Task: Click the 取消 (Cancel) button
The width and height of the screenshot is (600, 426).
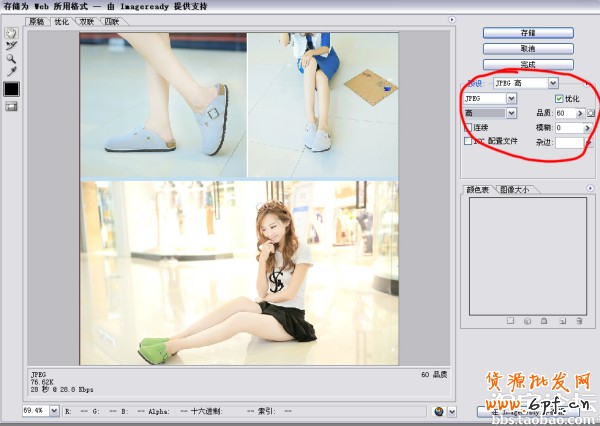Action: pyautogui.click(x=527, y=47)
